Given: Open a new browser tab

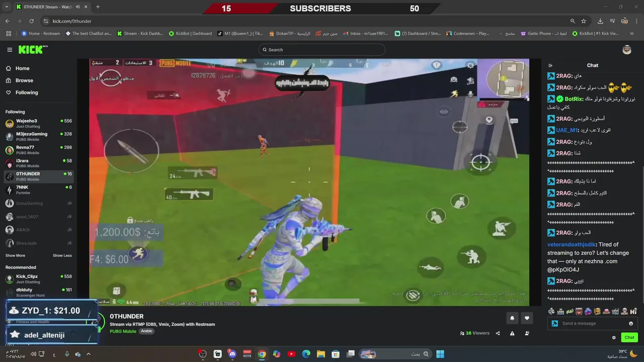Looking at the screenshot, I should pos(98,7).
